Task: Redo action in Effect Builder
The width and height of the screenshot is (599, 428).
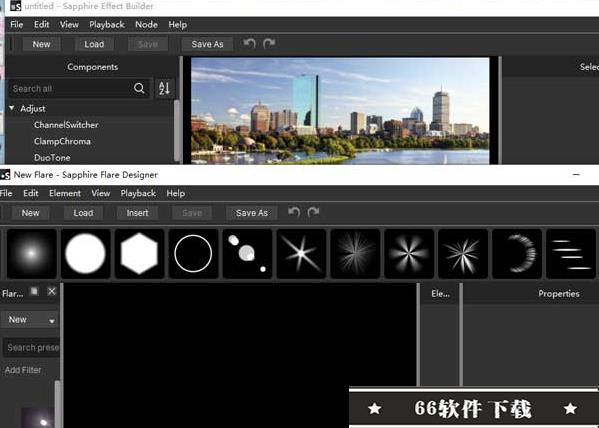Action: 269,44
